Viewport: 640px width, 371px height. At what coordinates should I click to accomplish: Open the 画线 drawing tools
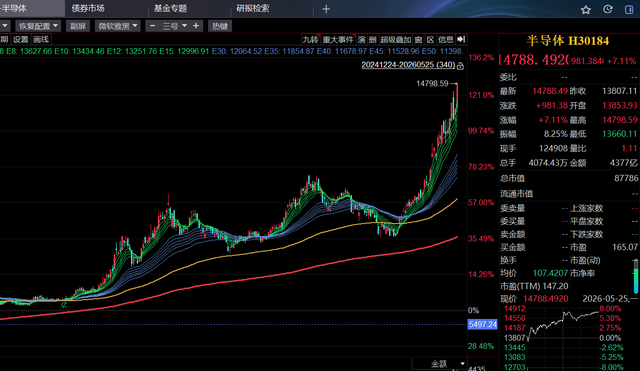click(41, 39)
